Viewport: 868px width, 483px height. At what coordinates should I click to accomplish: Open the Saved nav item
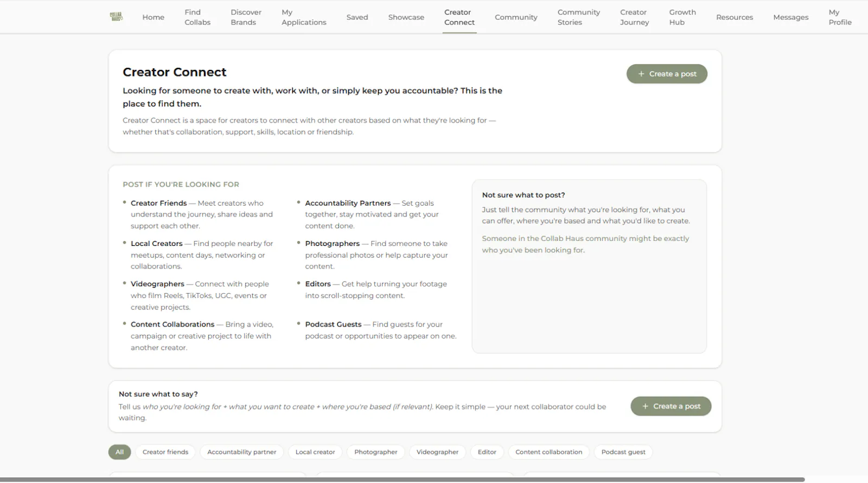coord(357,17)
